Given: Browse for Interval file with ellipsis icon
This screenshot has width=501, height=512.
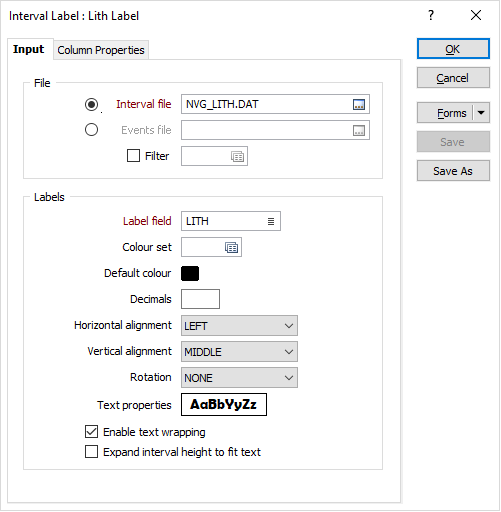Looking at the screenshot, I should point(359,104).
